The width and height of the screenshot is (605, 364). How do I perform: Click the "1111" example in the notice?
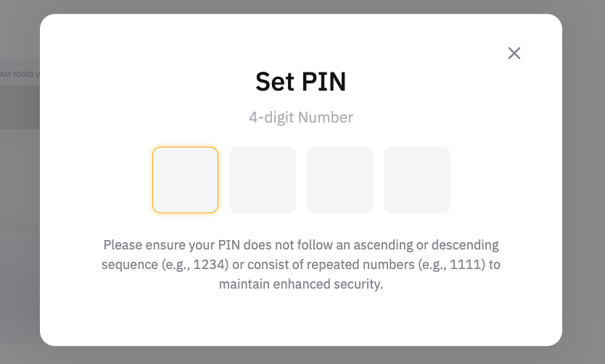(x=464, y=265)
